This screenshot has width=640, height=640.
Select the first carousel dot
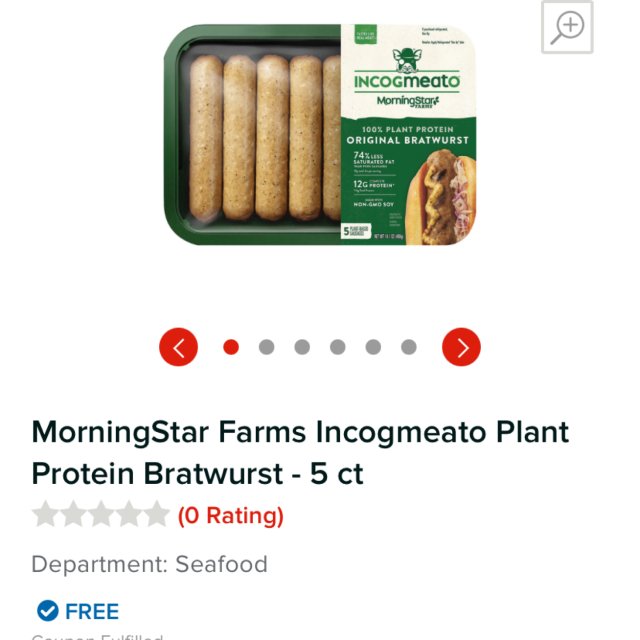click(231, 347)
